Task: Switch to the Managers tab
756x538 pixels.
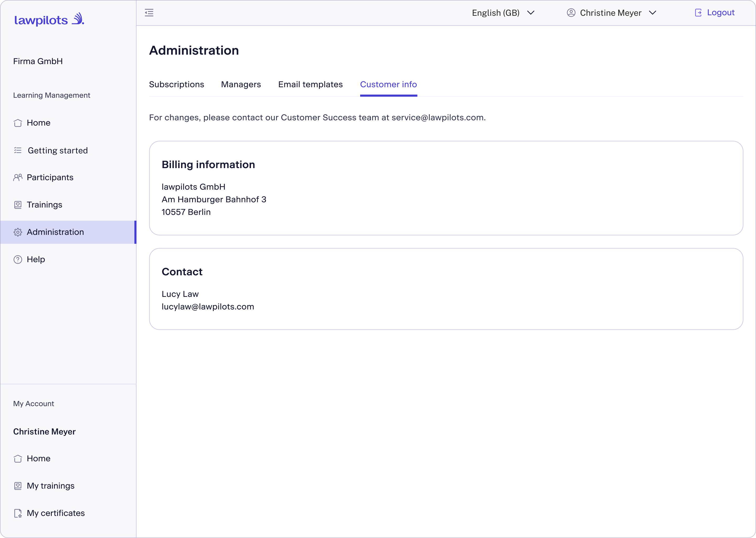Action: 241,85
